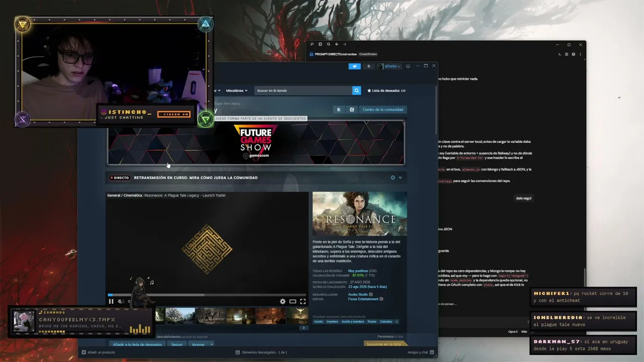The image size is (644, 362).
Task: Open Steam announcements megaphone button
Action: tap(355, 66)
